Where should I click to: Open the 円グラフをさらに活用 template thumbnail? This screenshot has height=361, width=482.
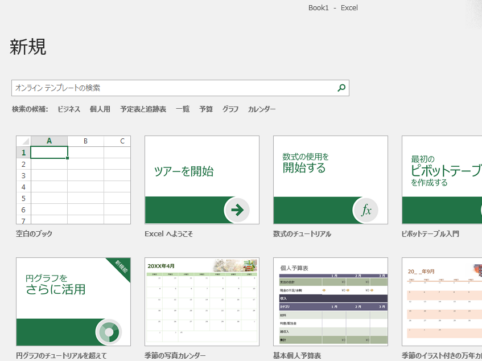pos(73,302)
